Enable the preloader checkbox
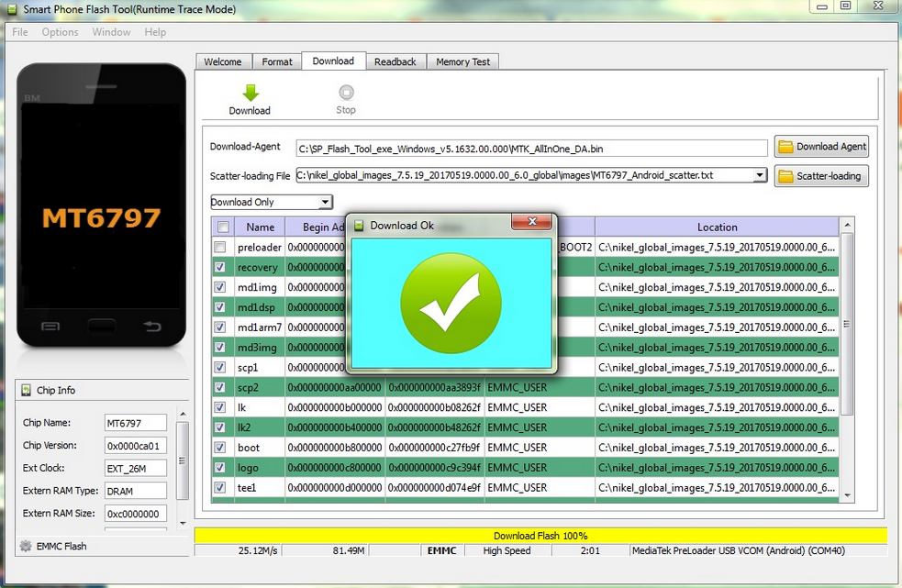 pos(220,248)
